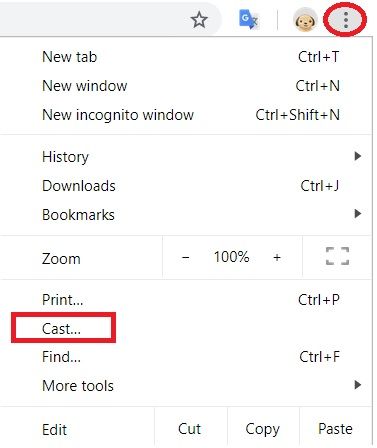
Task: Enter fullscreen mode via the fullscreen icon
Action: pyautogui.click(x=337, y=256)
